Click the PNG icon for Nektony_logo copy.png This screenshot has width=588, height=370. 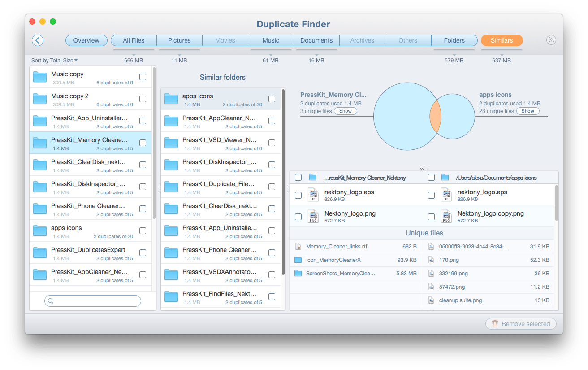click(x=446, y=217)
